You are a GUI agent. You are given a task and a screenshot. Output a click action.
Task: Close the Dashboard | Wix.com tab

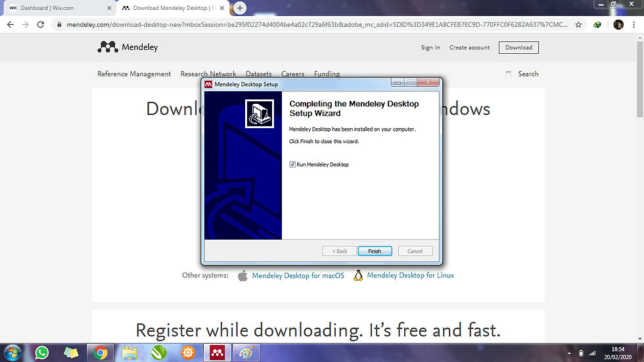(109, 8)
